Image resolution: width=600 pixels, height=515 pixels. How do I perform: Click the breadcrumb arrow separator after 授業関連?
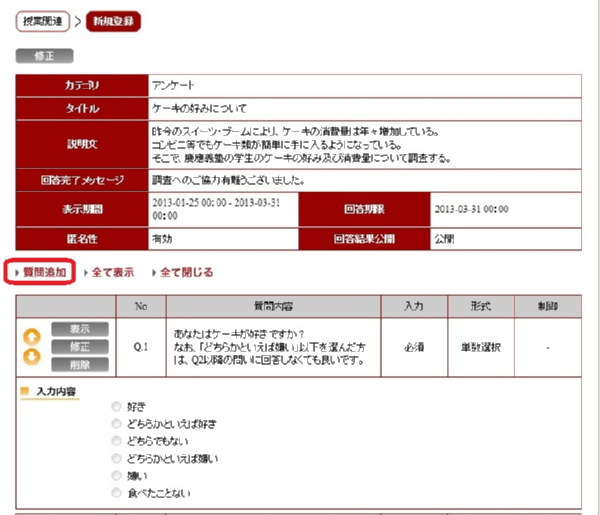pos(78,20)
